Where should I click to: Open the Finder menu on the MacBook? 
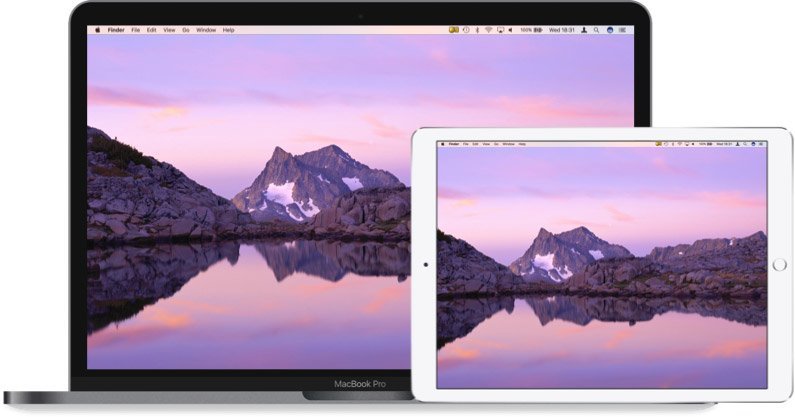(116, 30)
